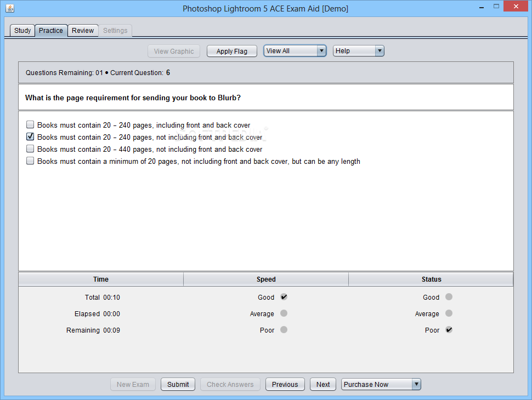Go to the Next question

coord(323,385)
